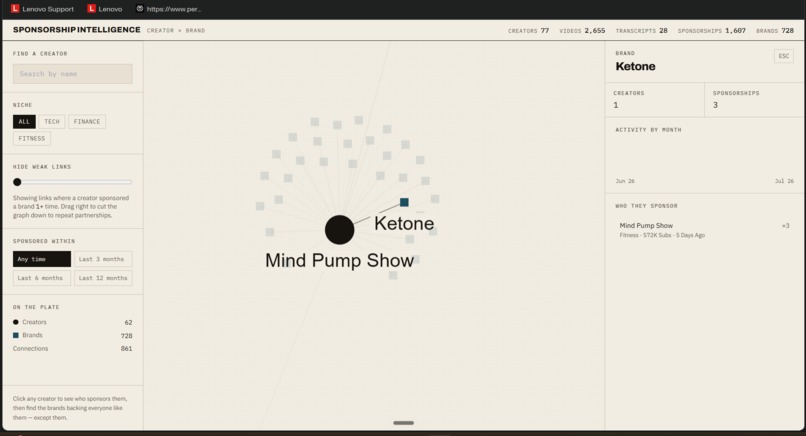Click the Connections count 861
Image resolution: width=806 pixels, height=436 pixels.
pos(126,349)
